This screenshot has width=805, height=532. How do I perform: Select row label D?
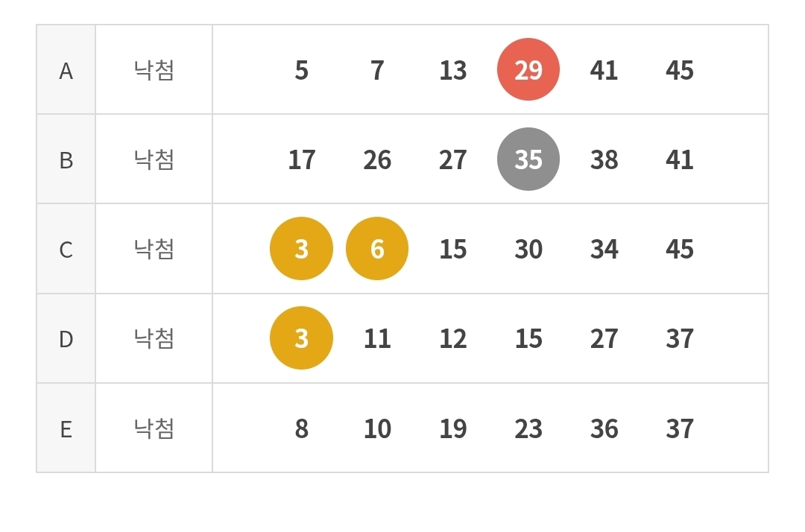click(x=66, y=339)
